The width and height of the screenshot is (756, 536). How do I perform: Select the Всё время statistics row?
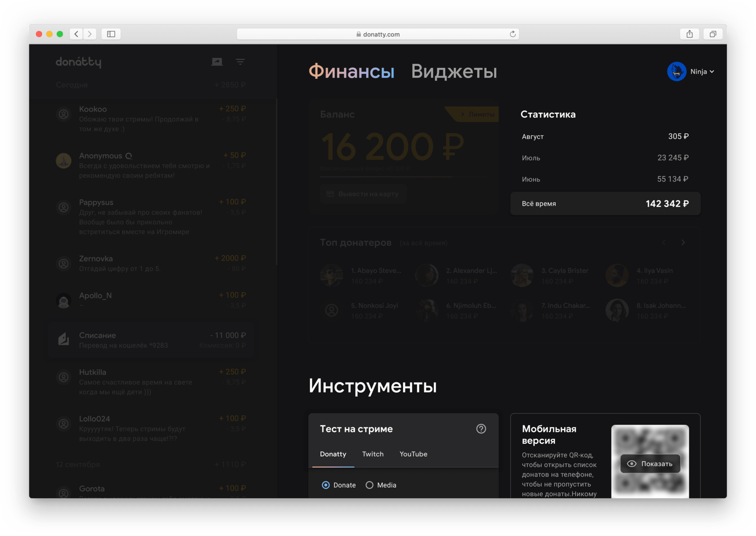tap(605, 203)
